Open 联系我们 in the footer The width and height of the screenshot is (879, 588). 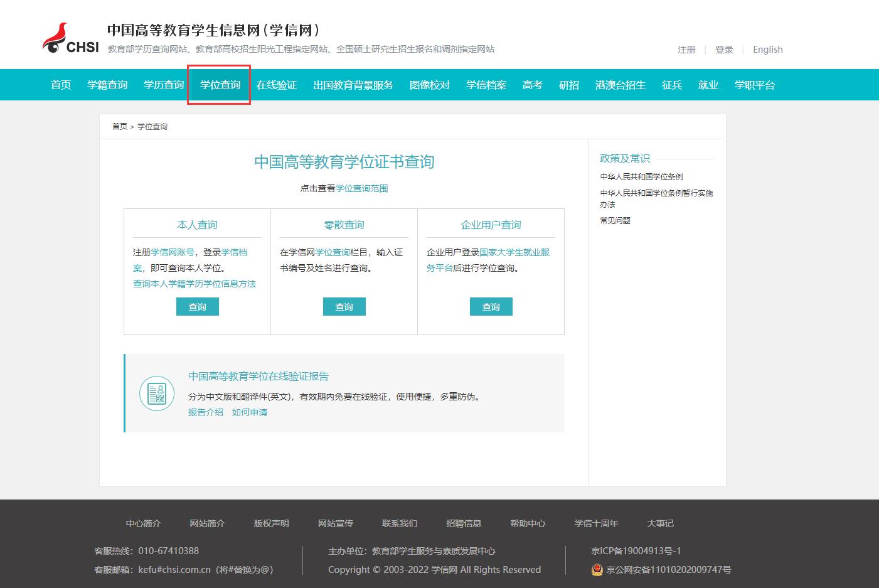(399, 523)
